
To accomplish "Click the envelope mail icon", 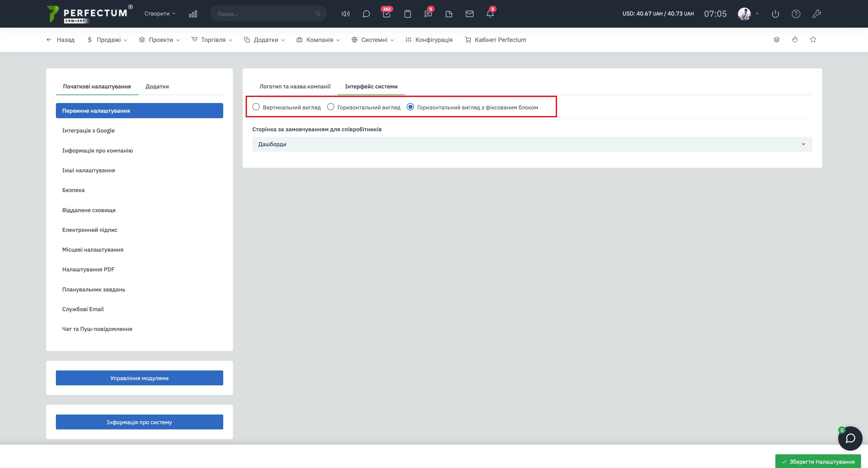I will coord(469,14).
